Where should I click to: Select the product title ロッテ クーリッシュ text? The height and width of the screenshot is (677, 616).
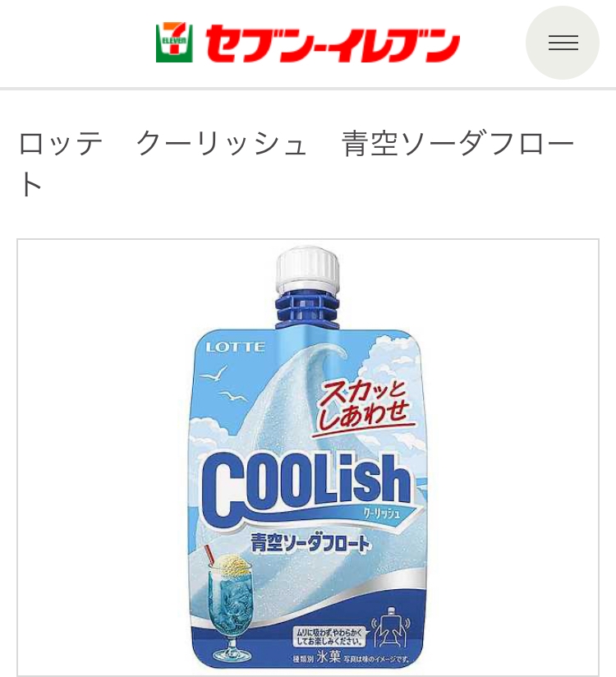tap(163, 145)
